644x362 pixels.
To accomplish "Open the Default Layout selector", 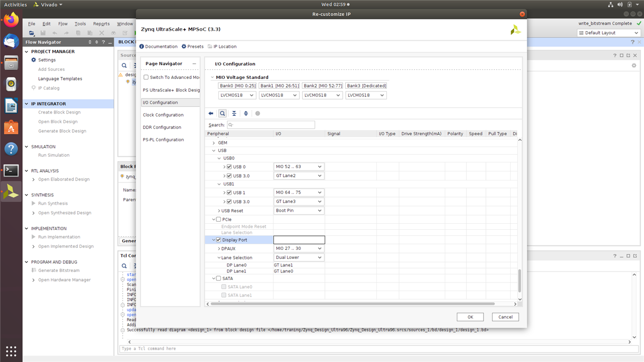I will pos(609,33).
